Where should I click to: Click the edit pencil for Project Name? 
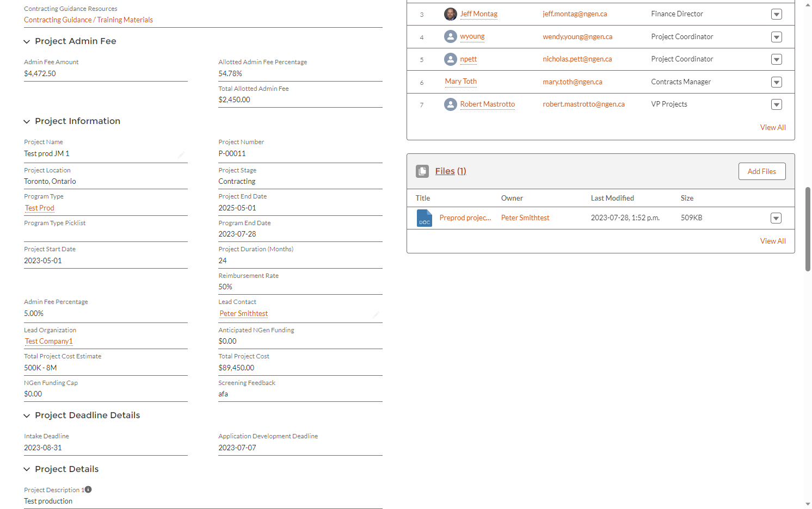181,154
